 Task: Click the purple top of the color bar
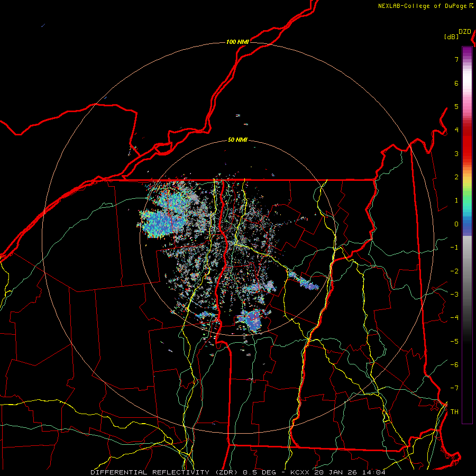tap(467, 52)
